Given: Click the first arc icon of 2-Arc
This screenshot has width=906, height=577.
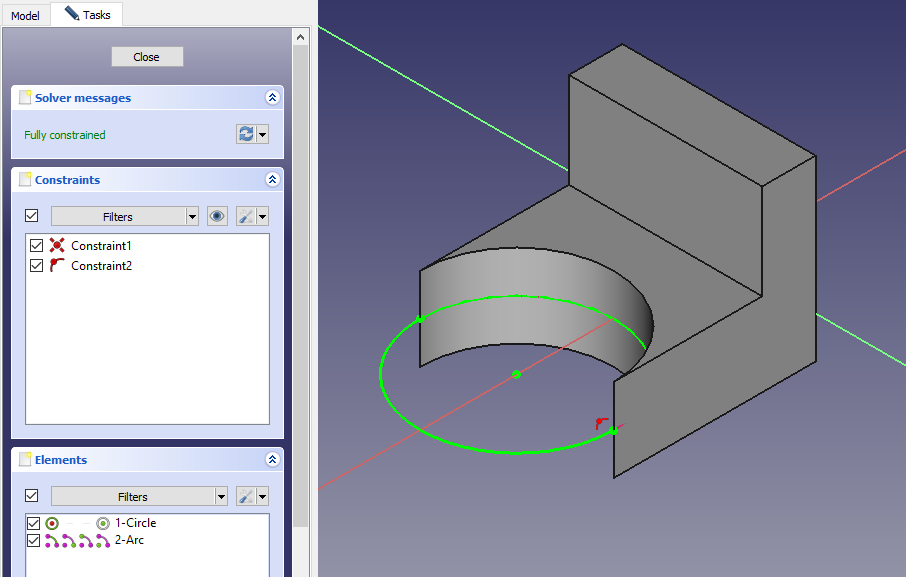Looking at the screenshot, I should tap(52, 541).
